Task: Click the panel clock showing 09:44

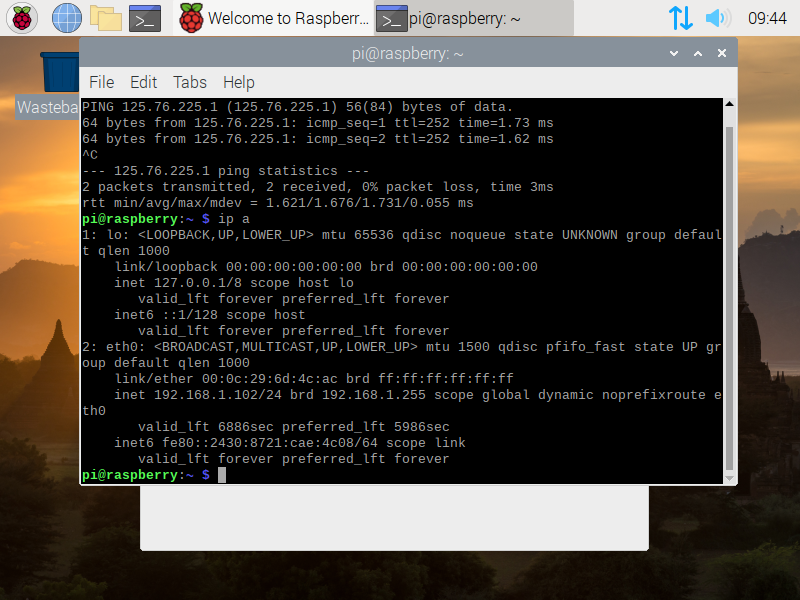Action: tap(767, 17)
